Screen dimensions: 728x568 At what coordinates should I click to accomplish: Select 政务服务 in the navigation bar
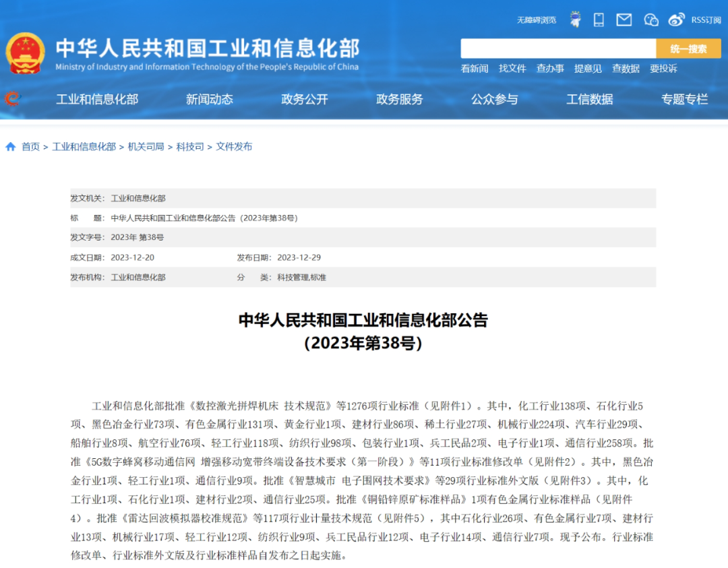[x=400, y=100]
